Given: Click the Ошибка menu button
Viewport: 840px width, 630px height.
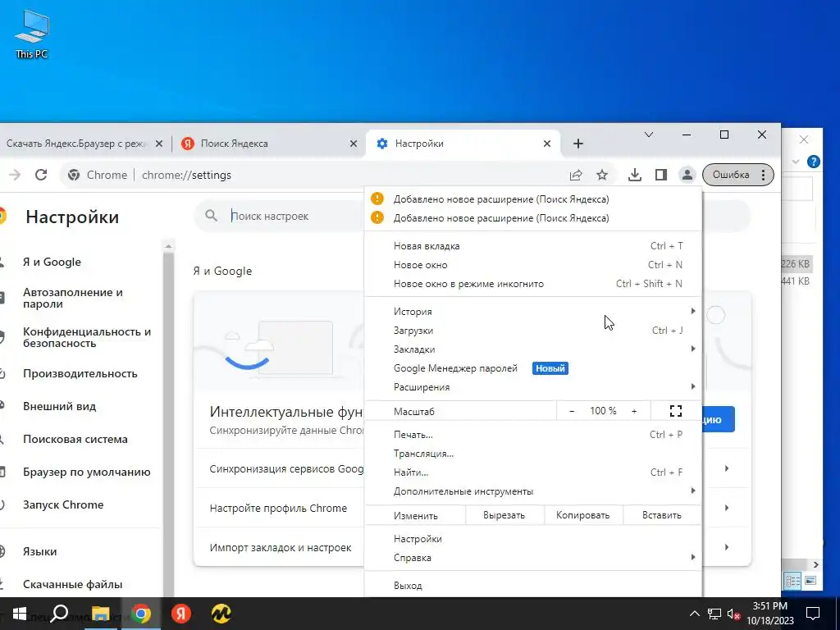Looking at the screenshot, I should (x=738, y=175).
